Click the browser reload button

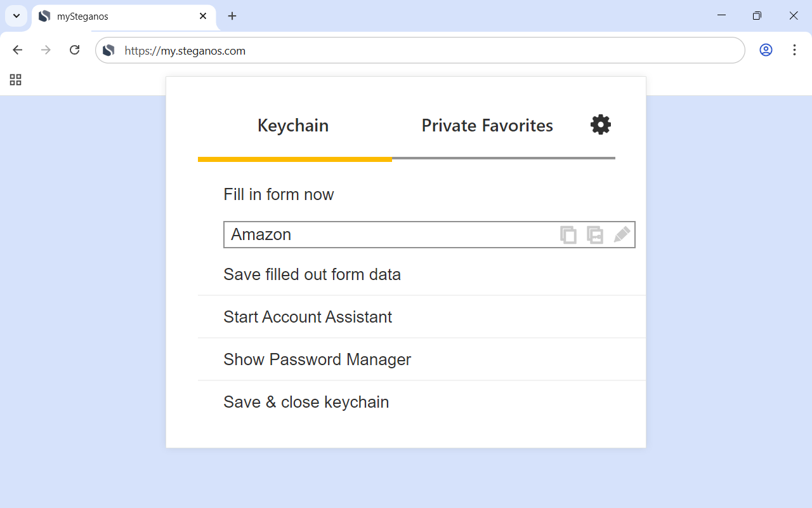(x=74, y=50)
